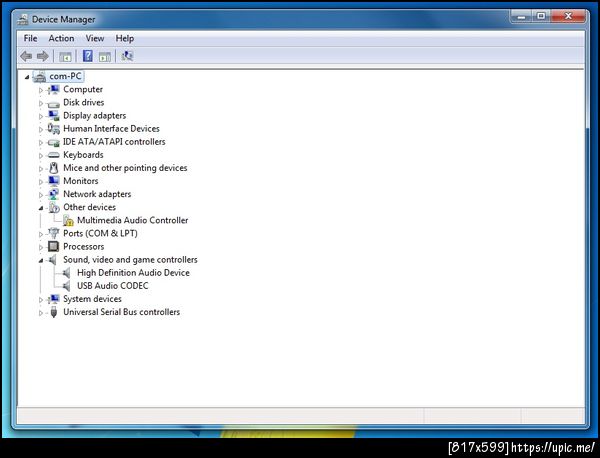Select the Multimedia Audio Controller label
The height and width of the screenshot is (458, 600).
click(132, 220)
